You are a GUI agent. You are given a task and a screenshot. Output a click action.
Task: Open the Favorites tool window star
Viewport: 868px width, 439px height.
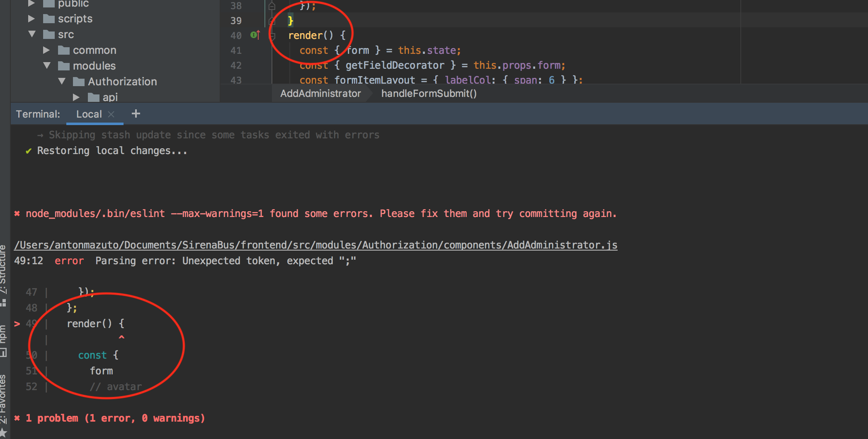(x=3, y=433)
